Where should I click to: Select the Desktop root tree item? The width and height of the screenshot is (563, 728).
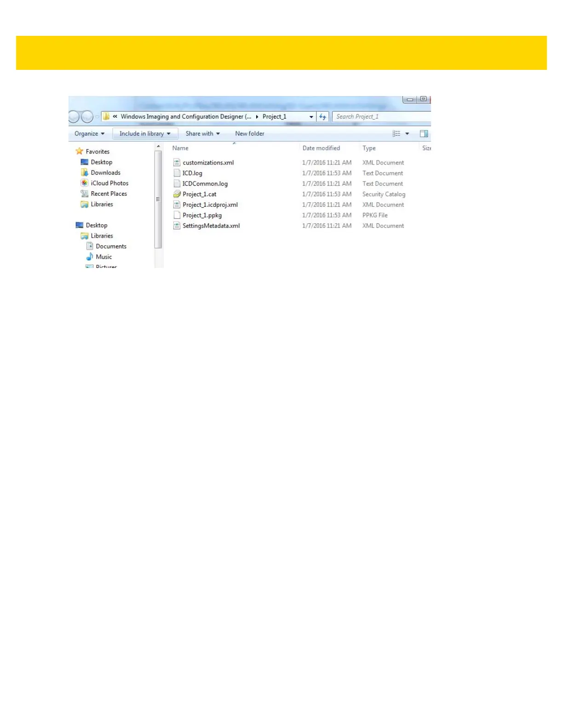point(97,225)
